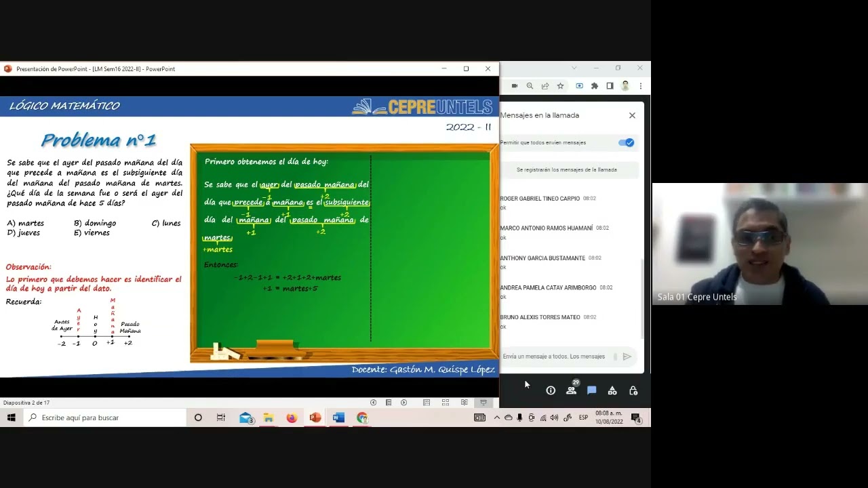Bookmark this tab with star icon
The image size is (868, 488).
tap(560, 86)
